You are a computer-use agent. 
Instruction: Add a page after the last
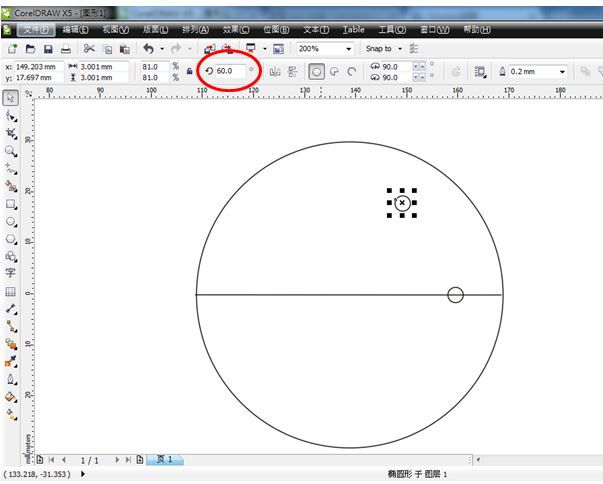pos(140,459)
